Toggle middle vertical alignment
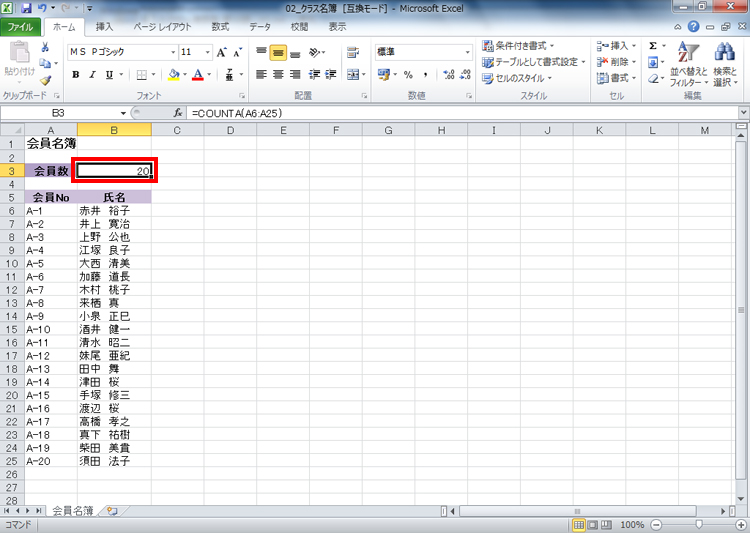Image resolution: width=750 pixels, height=533 pixels. point(278,52)
